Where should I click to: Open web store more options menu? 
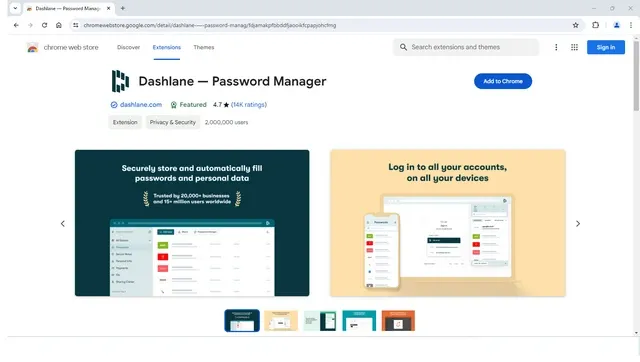[x=556, y=47]
